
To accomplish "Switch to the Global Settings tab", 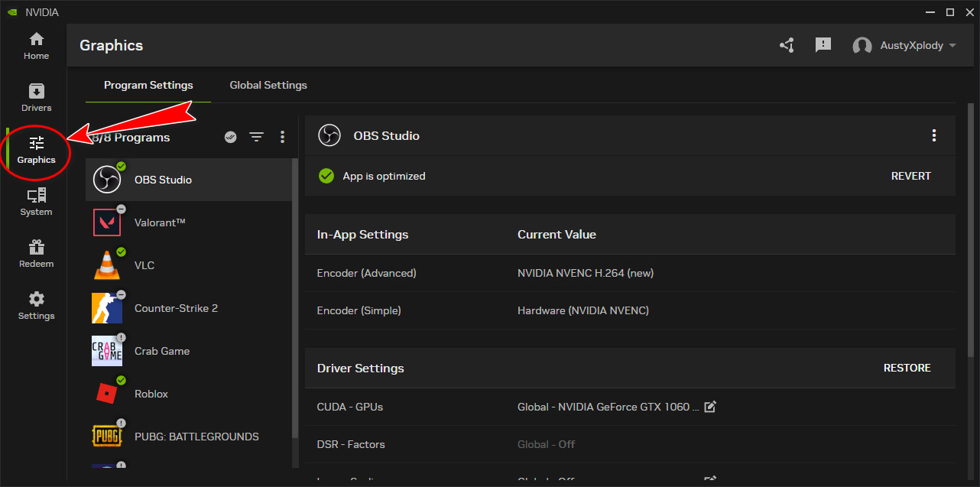I will pyautogui.click(x=268, y=85).
